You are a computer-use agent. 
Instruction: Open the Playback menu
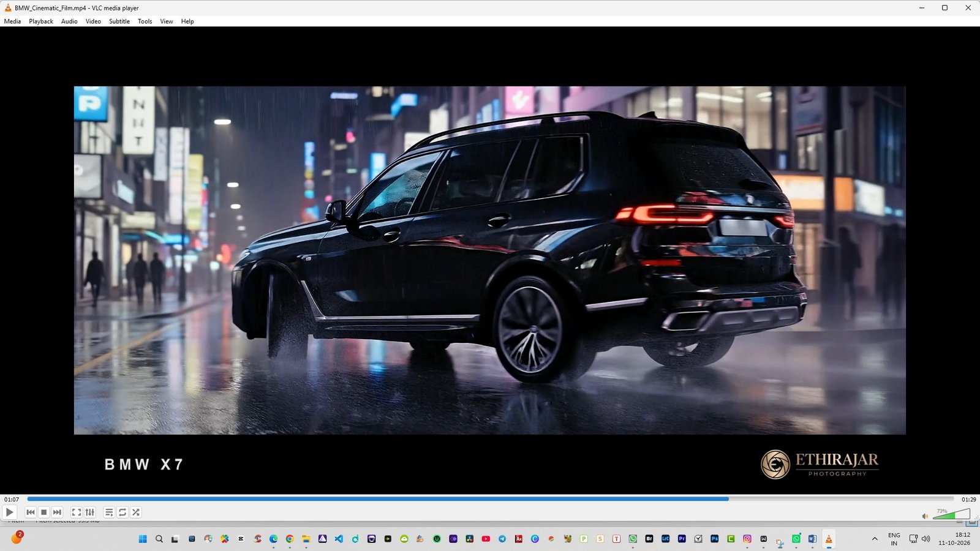point(41,21)
